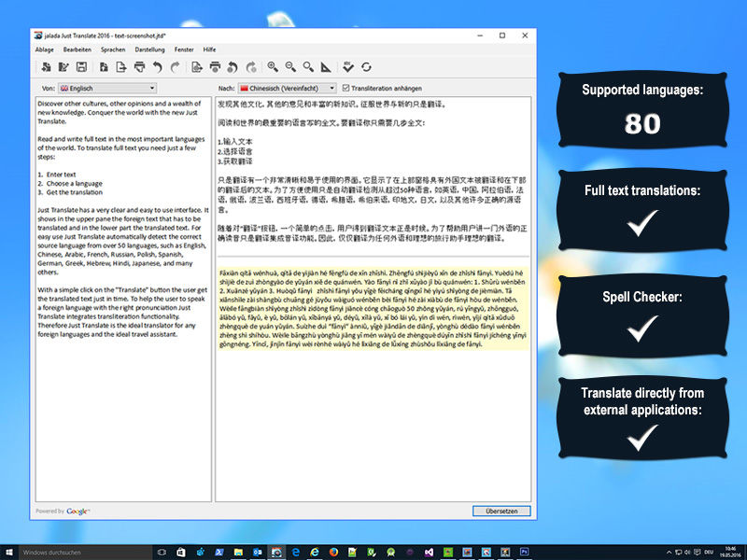Open Firefox from the taskbar
The image size is (747, 560).
[x=333, y=553]
